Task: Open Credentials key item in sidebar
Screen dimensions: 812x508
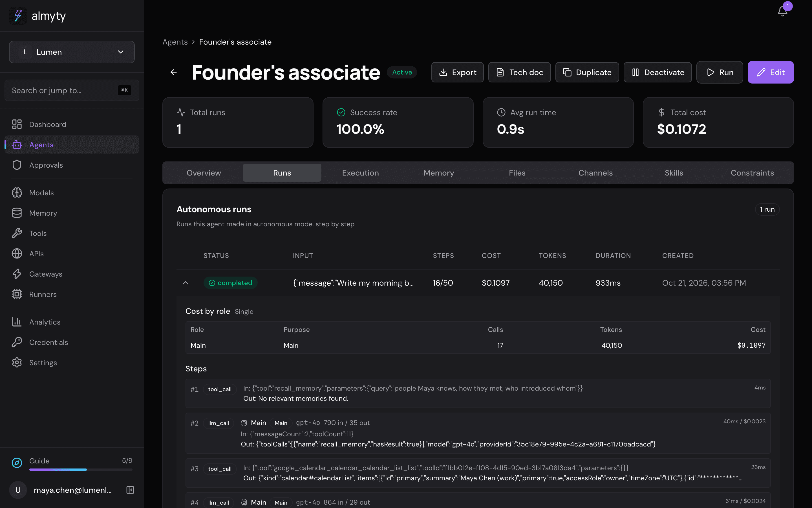Action: [72, 342]
